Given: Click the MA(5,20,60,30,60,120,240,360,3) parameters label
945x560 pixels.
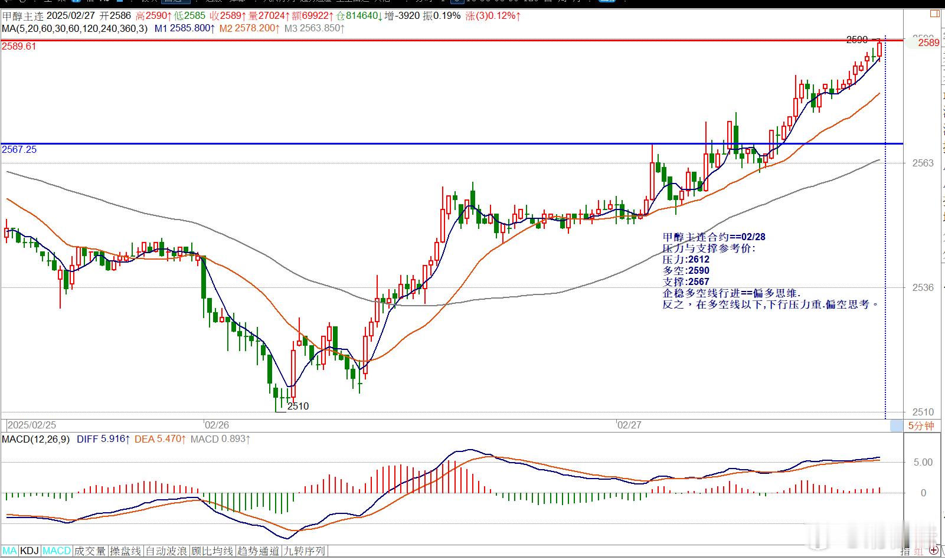Looking at the screenshot, I should pos(75,28).
